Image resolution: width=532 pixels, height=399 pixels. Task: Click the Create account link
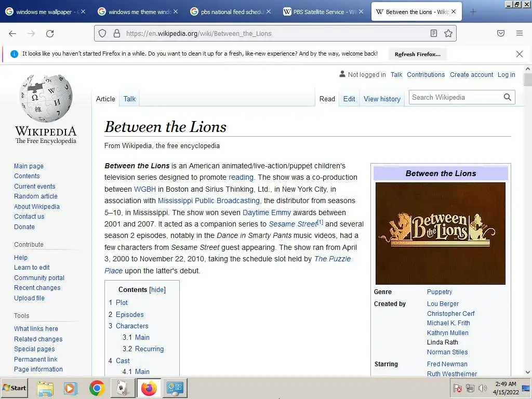click(x=471, y=75)
